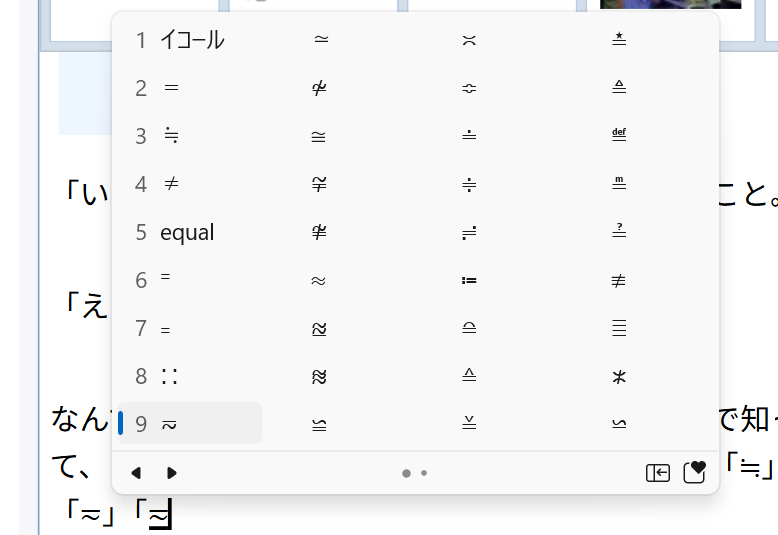
Task: Pick the colon-equals ≔ symbol
Action: [469, 280]
